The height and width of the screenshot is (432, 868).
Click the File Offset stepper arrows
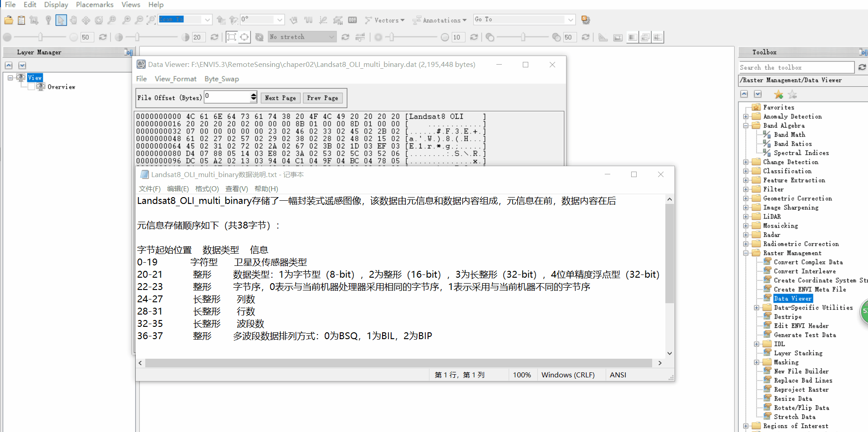[254, 97]
